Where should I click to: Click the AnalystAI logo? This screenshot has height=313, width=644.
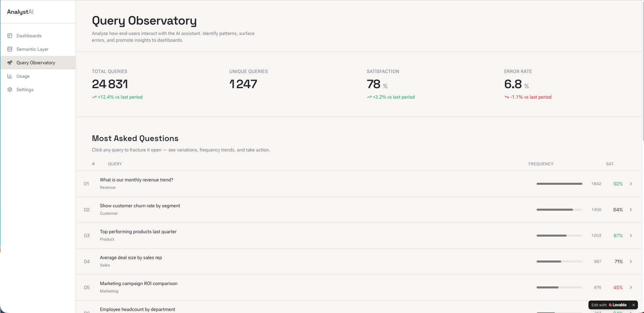pos(20,12)
